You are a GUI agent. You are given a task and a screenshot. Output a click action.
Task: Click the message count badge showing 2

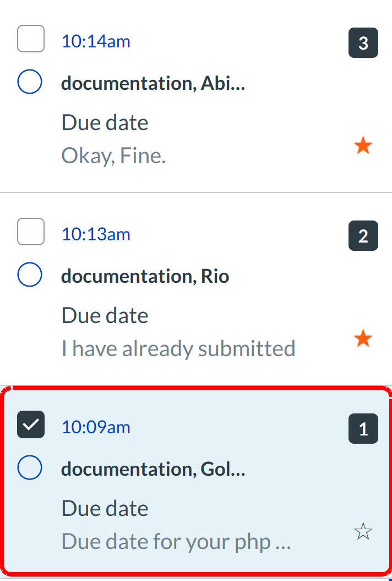363,236
